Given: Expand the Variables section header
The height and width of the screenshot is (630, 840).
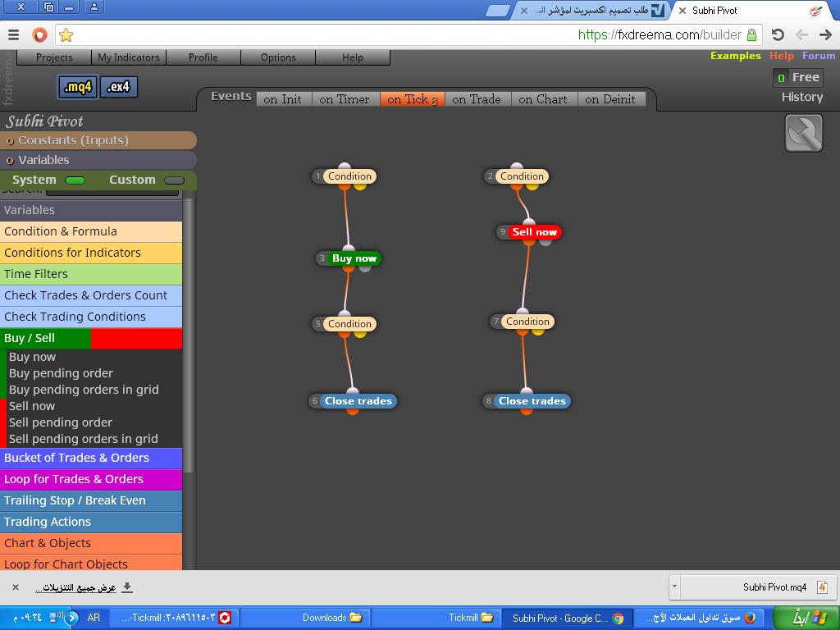Looking at the screenshot, I should coord(43,160).
